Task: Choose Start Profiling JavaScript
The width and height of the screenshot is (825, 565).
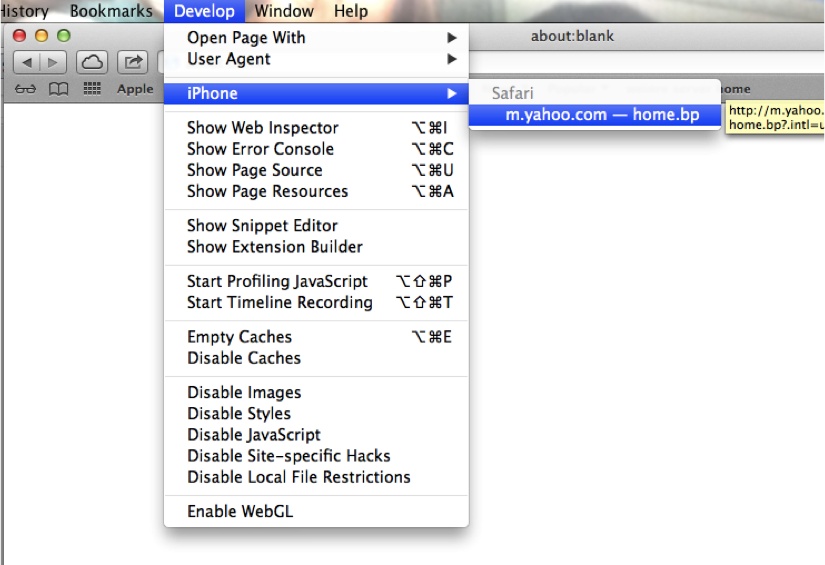Action: tap(316, 281)
